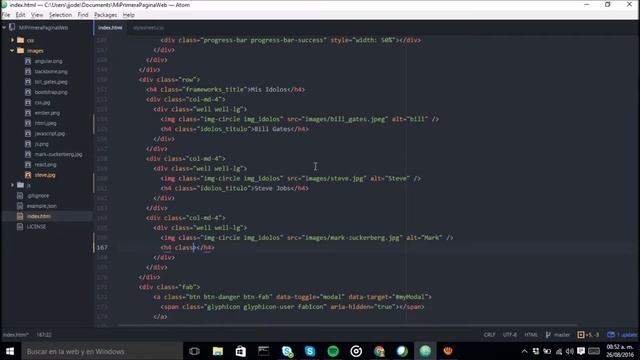
Task: Open the View menu
Action: pos(37,15)
